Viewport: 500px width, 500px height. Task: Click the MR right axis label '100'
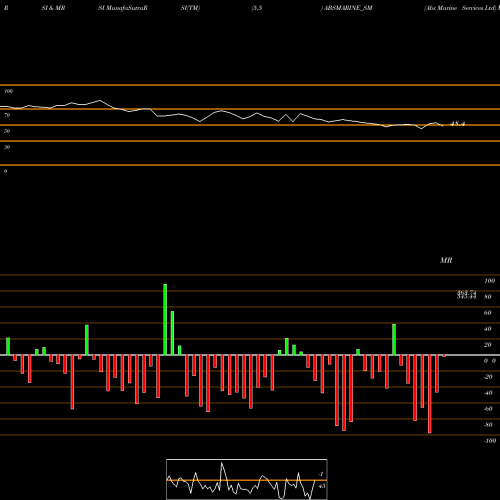coord(489,281)
